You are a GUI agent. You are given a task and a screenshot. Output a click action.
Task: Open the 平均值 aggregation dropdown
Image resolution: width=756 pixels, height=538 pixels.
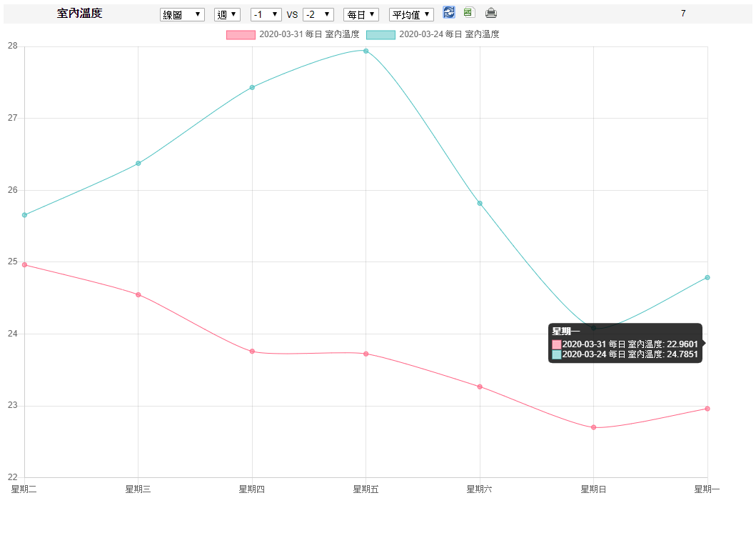click(x=411, y=14)
